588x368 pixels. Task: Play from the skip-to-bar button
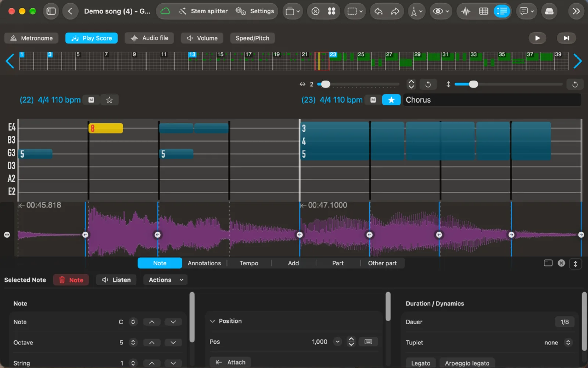[x=566, y=38]
